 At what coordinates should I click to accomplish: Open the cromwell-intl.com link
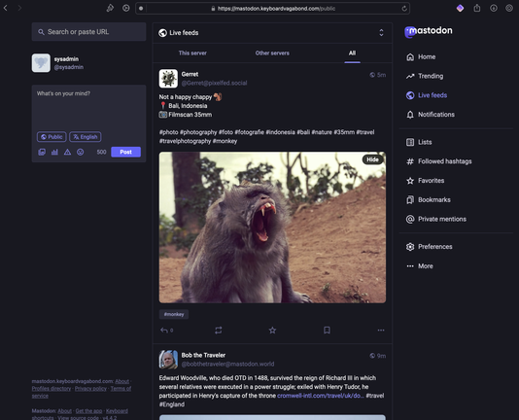pos(321,396)
